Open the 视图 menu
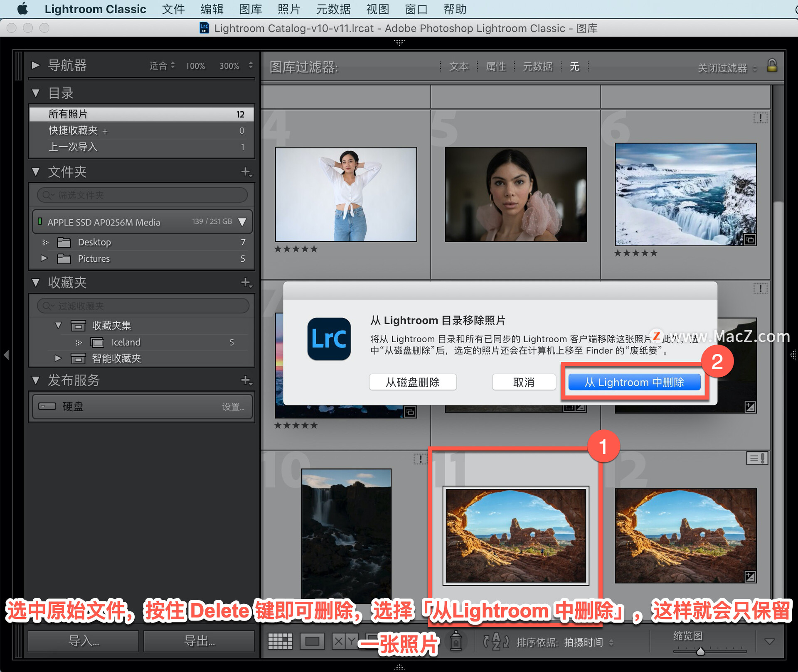The height and width of the screenshot is (672, 798). [377, 9]
